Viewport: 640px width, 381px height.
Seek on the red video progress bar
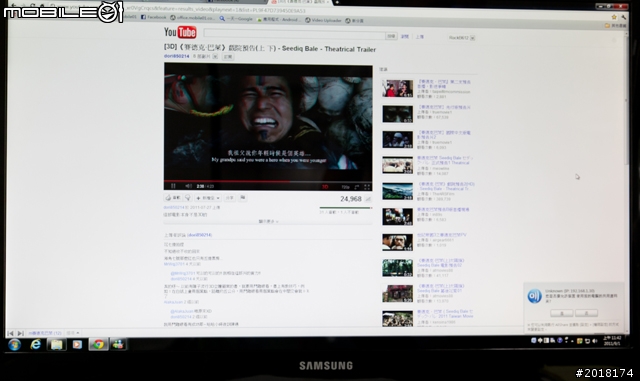(x=268, y=181)
